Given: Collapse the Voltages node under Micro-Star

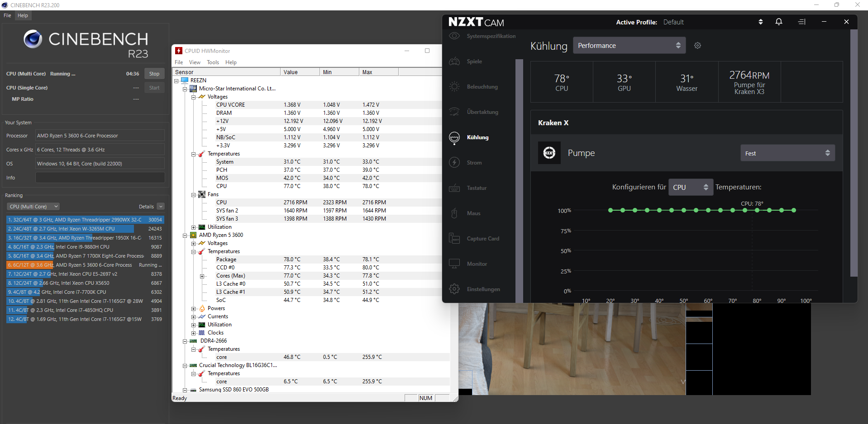Looking at the screenshot, I should pyautogui.click(x=193, y=97).
